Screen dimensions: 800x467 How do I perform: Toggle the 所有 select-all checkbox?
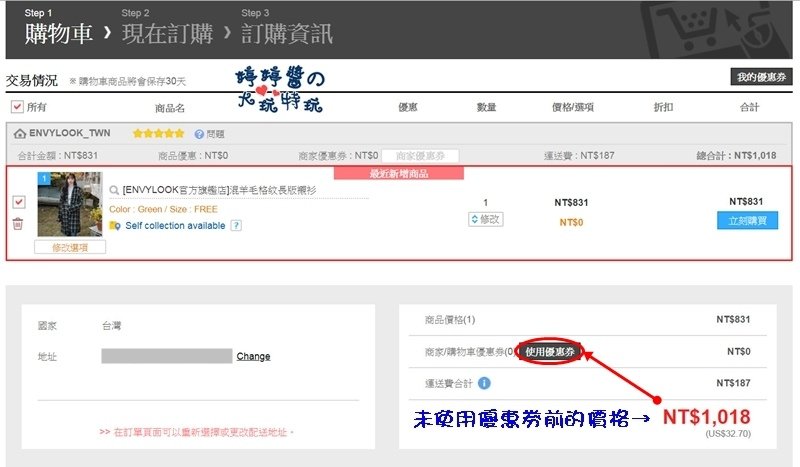(17, 107)
